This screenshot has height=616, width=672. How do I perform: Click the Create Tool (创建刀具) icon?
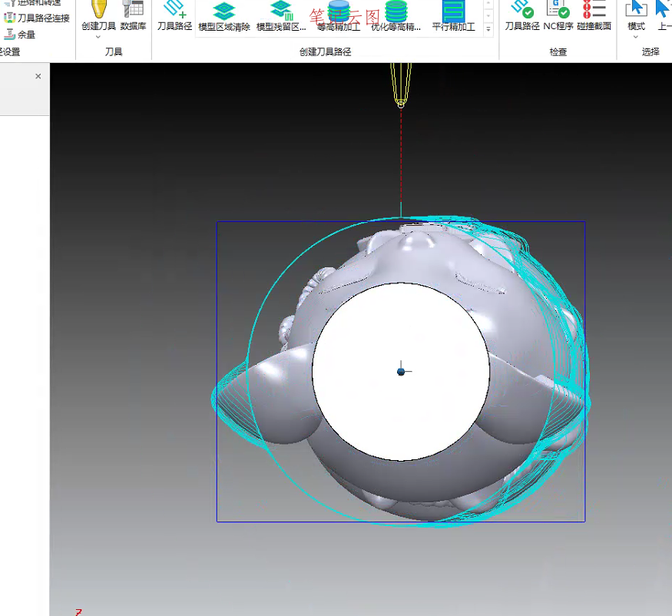pos(98,11)
